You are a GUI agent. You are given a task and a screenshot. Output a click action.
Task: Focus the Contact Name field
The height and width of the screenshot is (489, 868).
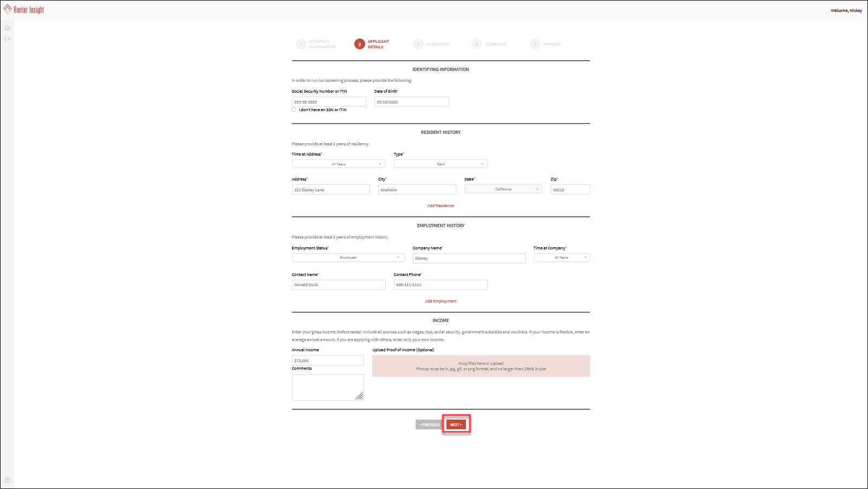339,285
